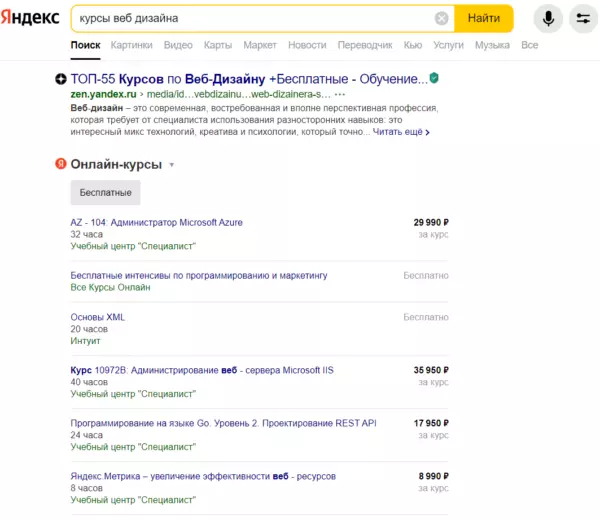600x520 pixels.
Task: Open search settings sliders icon
Action: [x=583, y=19]
